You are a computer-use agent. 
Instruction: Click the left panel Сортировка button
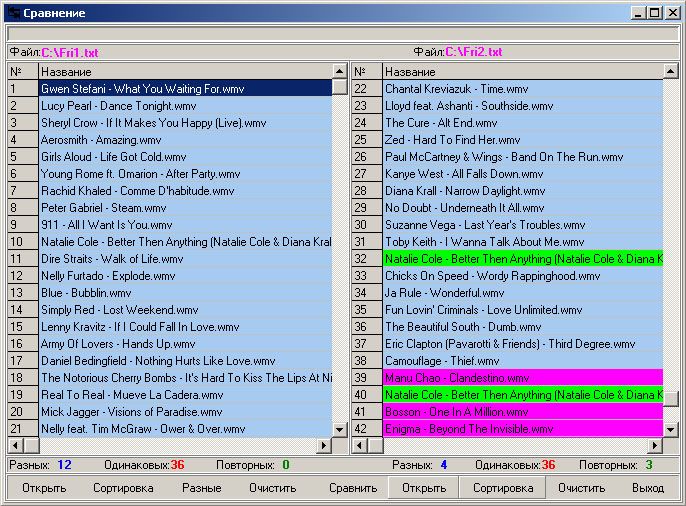tap(123, 488)
